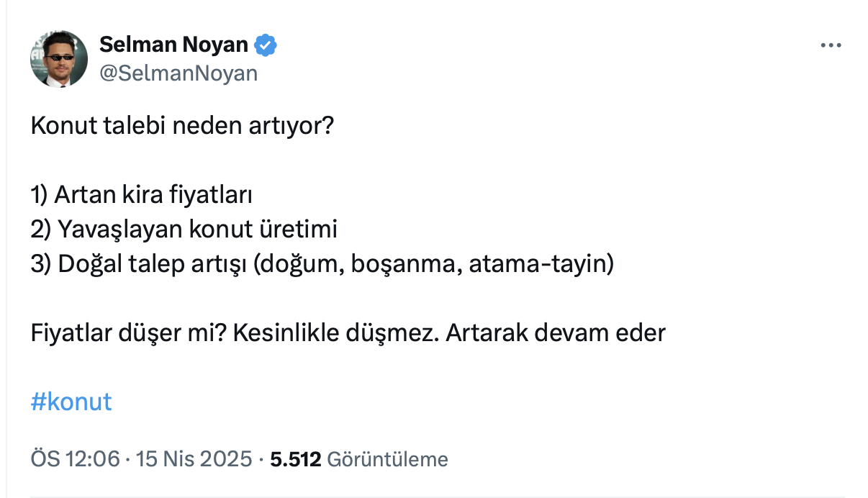
Task: Open Selman Noyan's profile picture
Action: pos(59,58)
